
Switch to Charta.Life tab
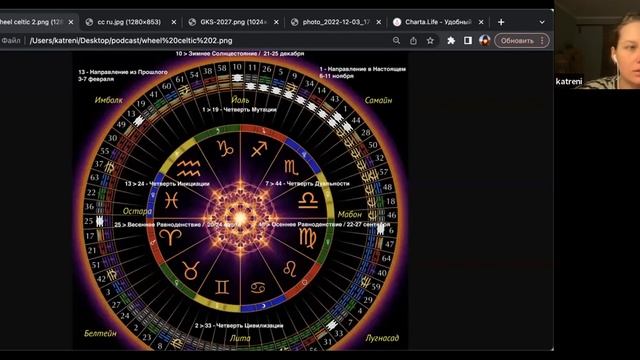[x=438, y=22]
